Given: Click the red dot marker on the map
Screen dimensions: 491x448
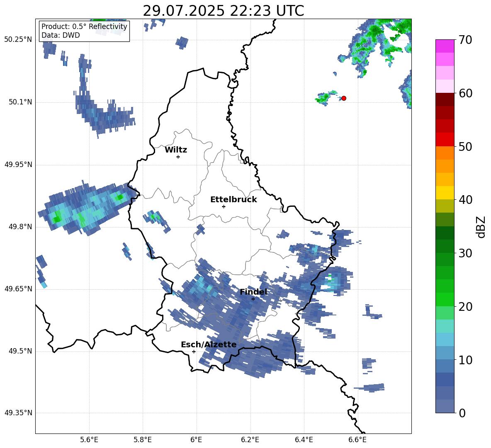Looking at the screenshot, I should click(x=344, y=98).
